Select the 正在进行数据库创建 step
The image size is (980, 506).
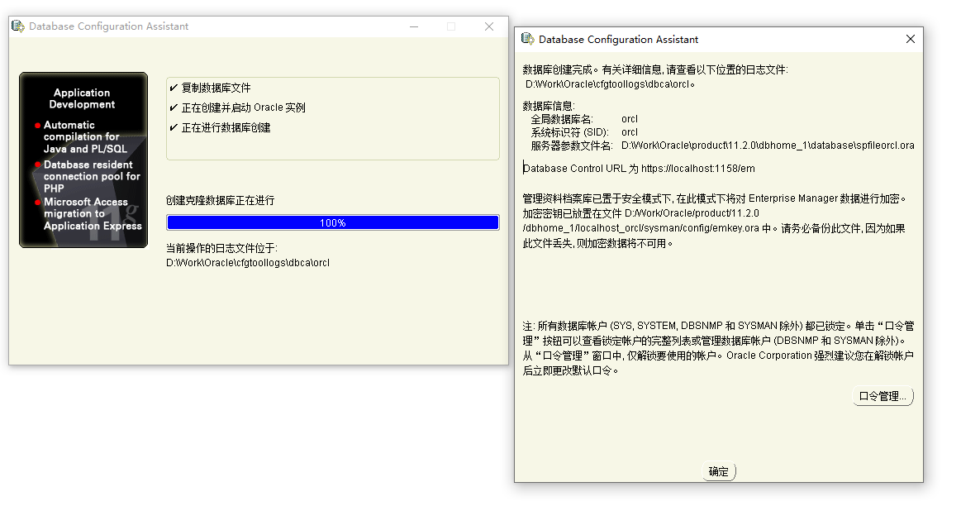pos(220,127)
